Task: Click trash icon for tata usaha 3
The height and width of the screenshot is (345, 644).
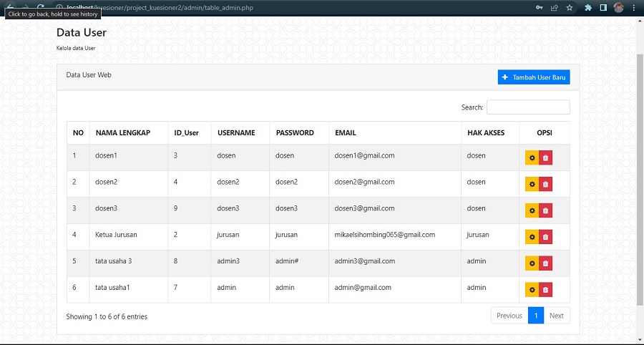Action: coord(545,263)
